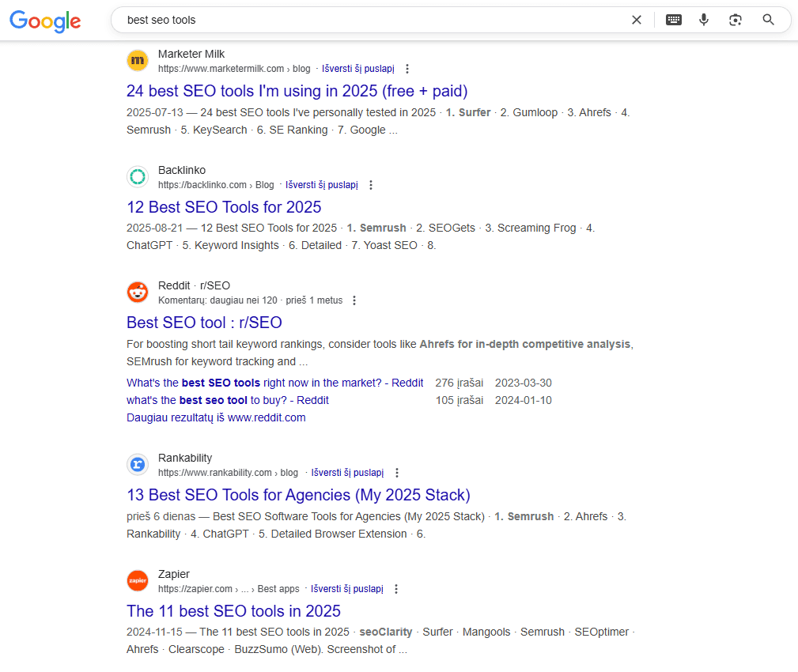Viewport: 798px width, 672px height.
Task: Click the Backlinko favicon
Action: (x=138, y=176)
